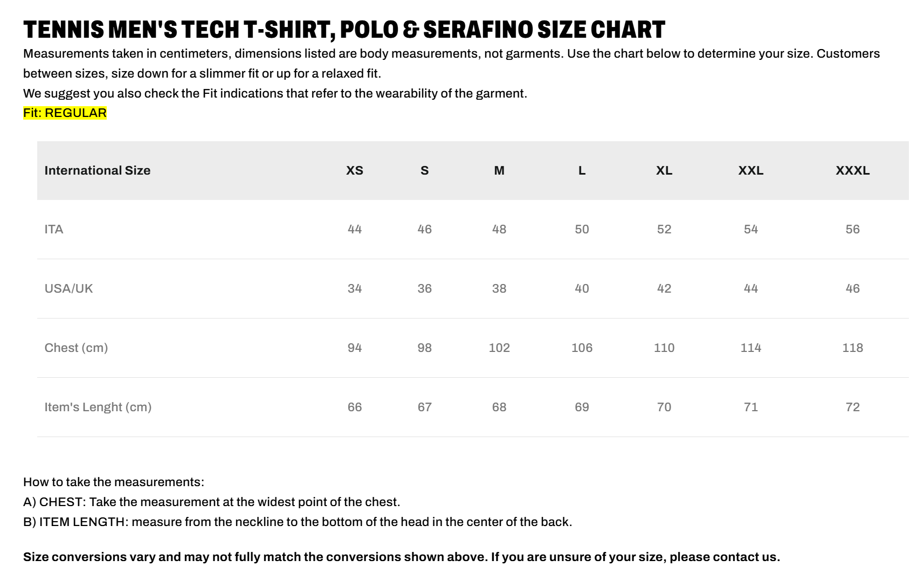Click the ITA row label
Viewport: 924px width, 574px height.
pos(54,230)
